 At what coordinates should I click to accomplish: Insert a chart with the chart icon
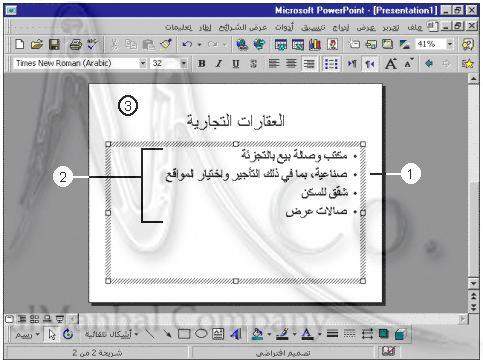(314, 44)
